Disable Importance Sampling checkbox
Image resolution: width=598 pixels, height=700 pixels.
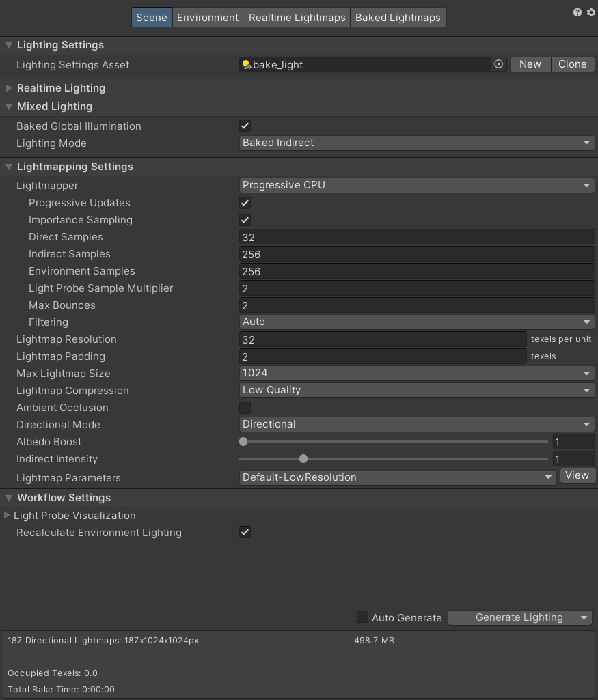click(x=245, y=220)
